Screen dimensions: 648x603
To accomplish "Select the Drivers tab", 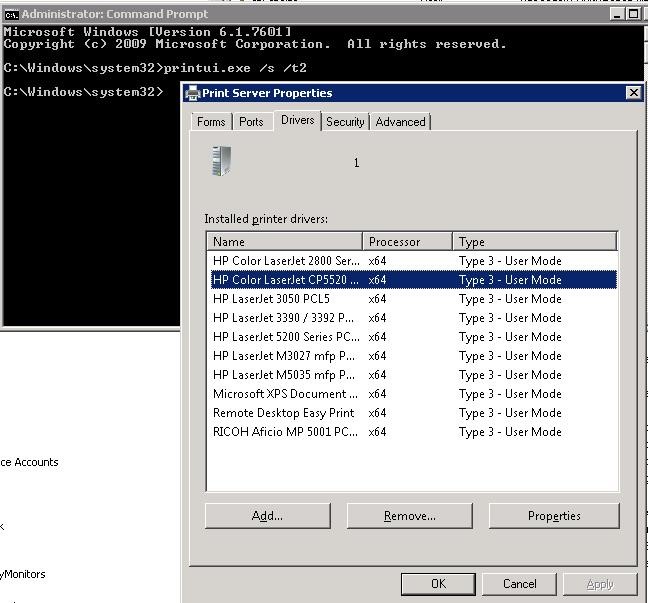I will [x=298, y=120].
